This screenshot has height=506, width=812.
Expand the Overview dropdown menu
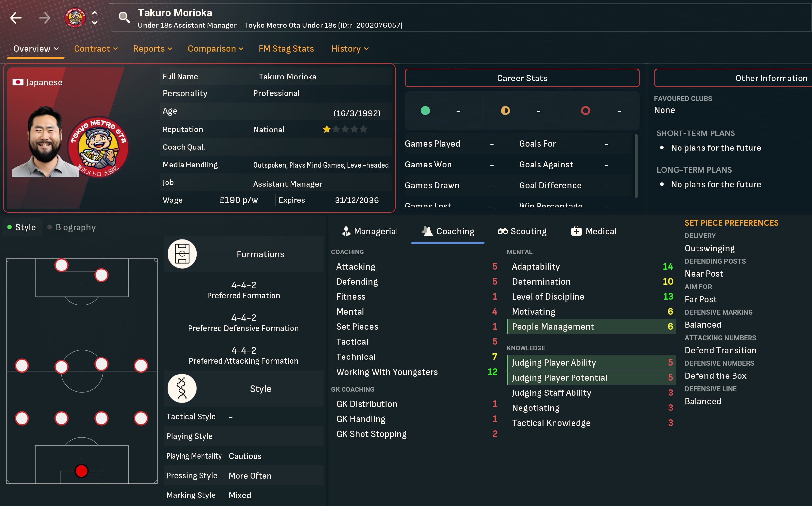click(x=36, y=49)
